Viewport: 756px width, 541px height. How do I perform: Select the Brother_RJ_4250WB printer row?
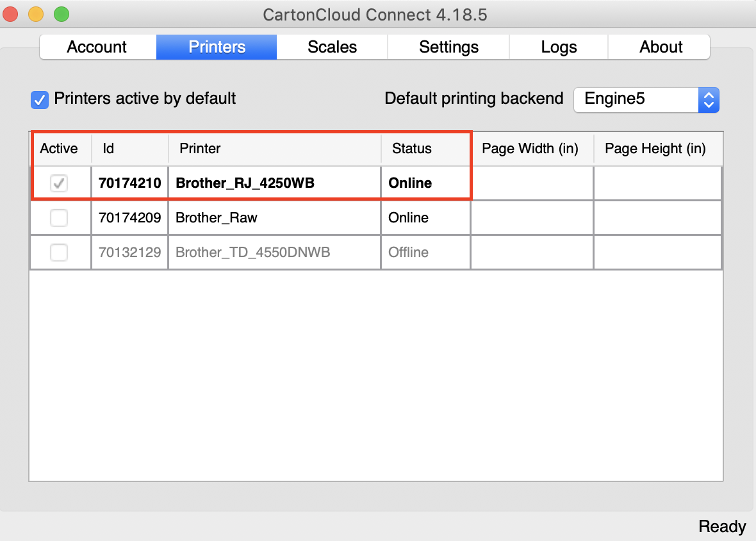click(274, 183)
